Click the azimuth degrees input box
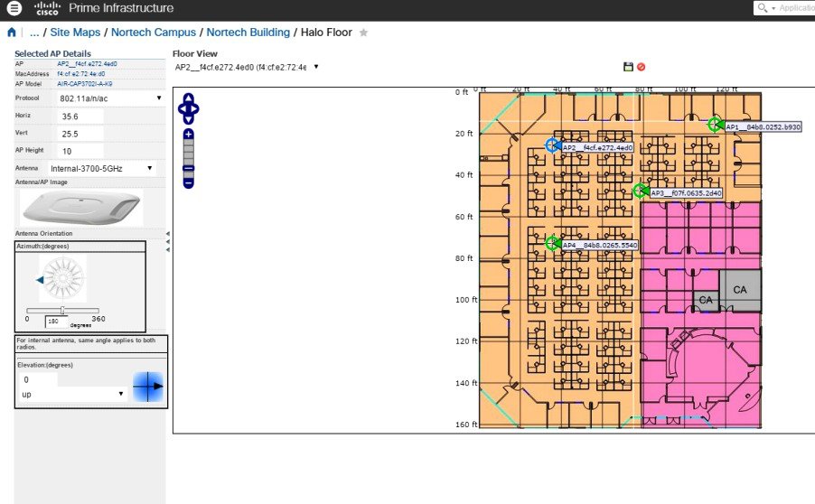 [x=56, y=322]
